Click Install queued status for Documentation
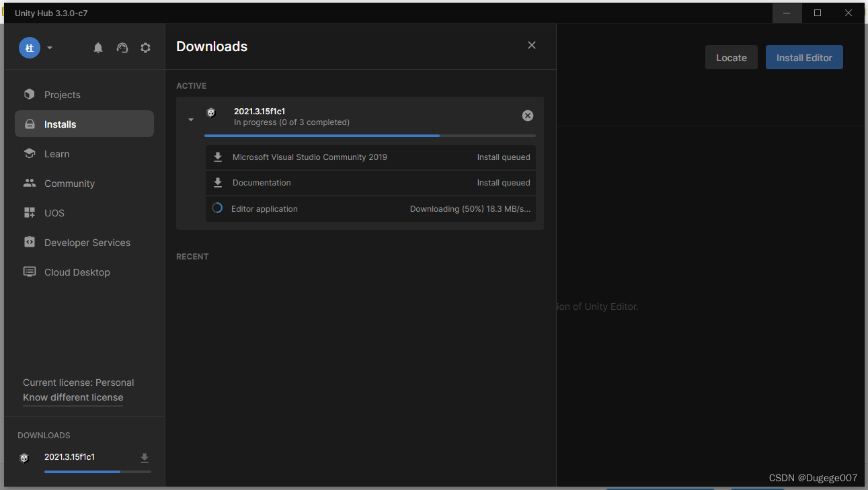The width and height of the screenshot is (868, 490). (504, 183)
